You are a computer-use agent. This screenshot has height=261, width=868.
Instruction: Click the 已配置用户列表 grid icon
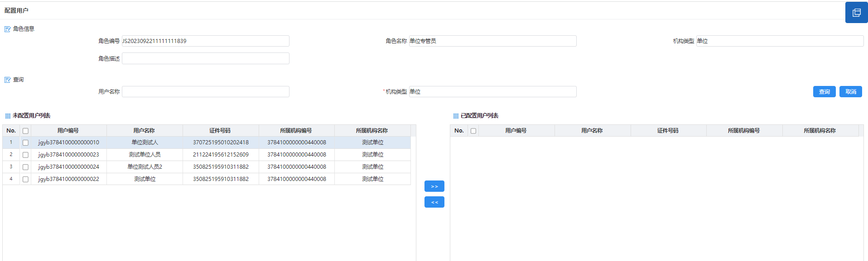(456, 116)
